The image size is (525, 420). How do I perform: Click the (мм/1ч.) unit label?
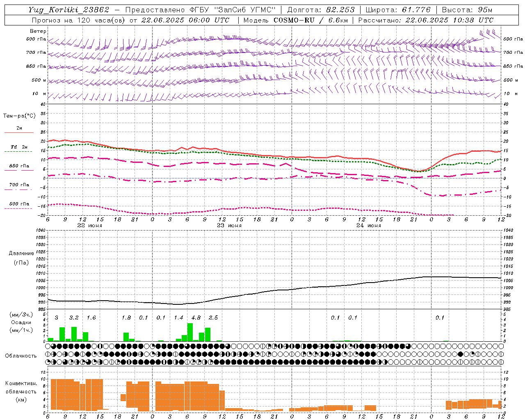click(x=21, y=330)
